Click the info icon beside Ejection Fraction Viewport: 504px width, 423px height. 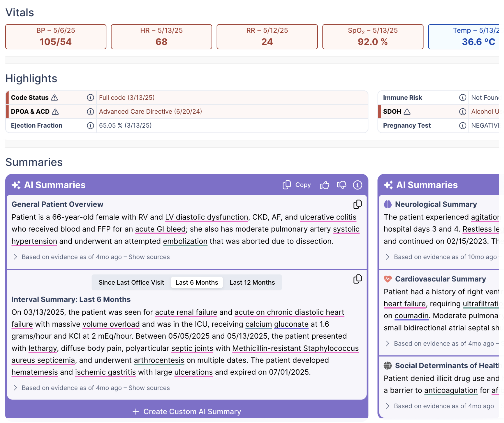[90, 125]
